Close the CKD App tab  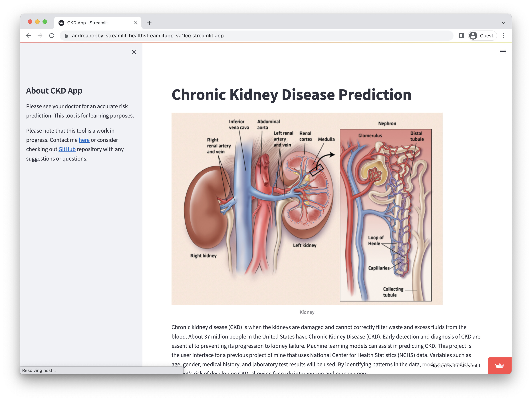135,23
